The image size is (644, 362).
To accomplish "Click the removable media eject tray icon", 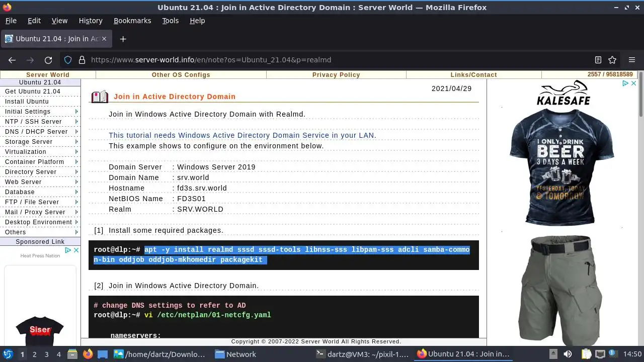I will pyautogui.click(x=553, y=354).
